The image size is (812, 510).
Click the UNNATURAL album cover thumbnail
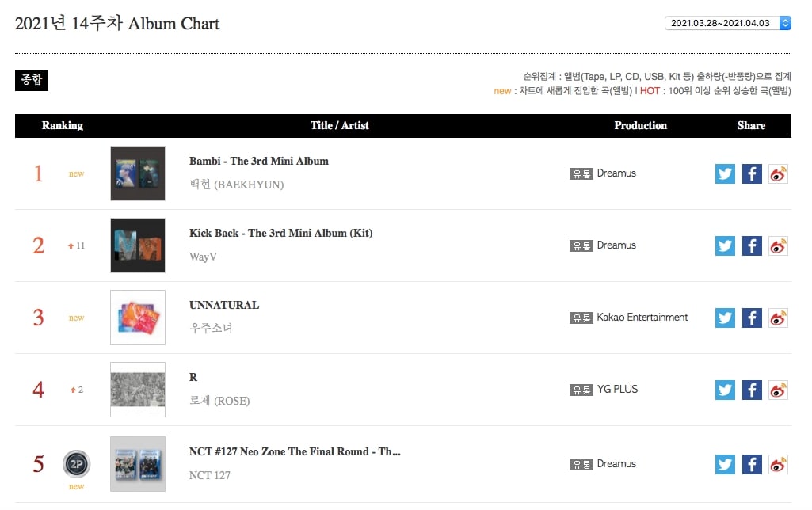click(138, 318)
